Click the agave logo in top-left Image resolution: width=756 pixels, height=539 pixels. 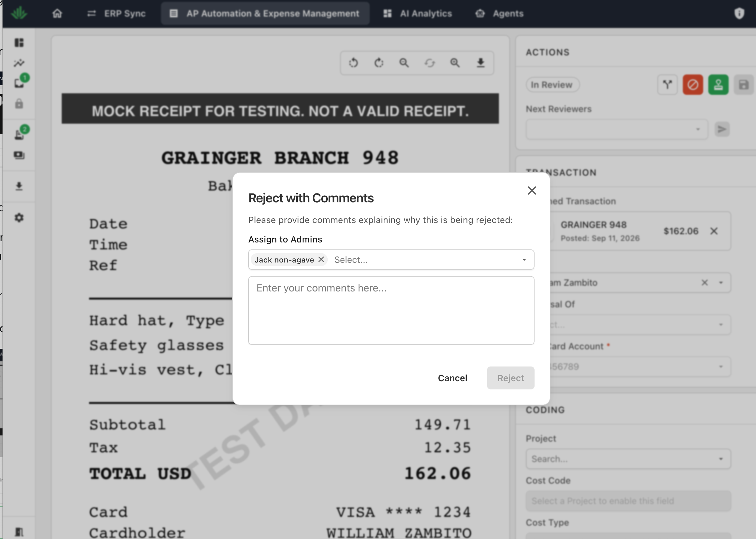tap(19, 13)
